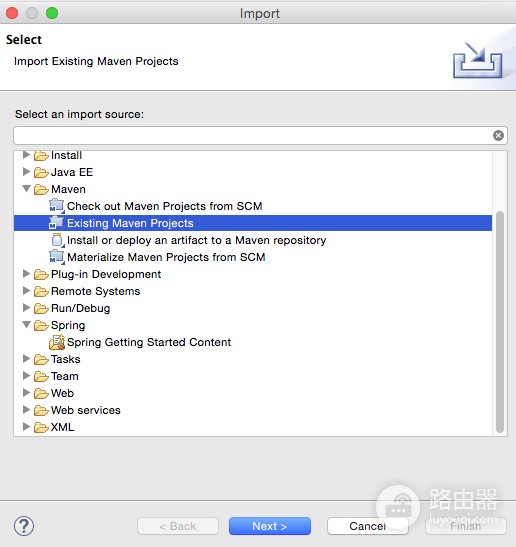516x547 pixels.
Task: Collapse the Spring folder
Action: click(x=27, y=325)
